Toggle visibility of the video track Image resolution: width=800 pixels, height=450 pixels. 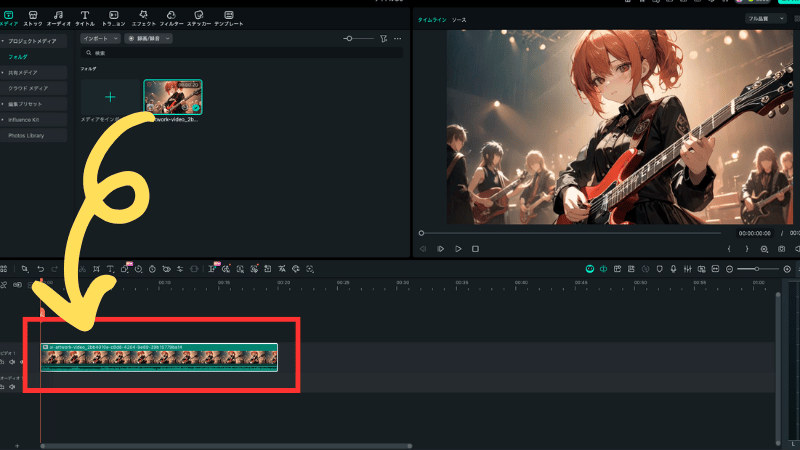point(22,361)
